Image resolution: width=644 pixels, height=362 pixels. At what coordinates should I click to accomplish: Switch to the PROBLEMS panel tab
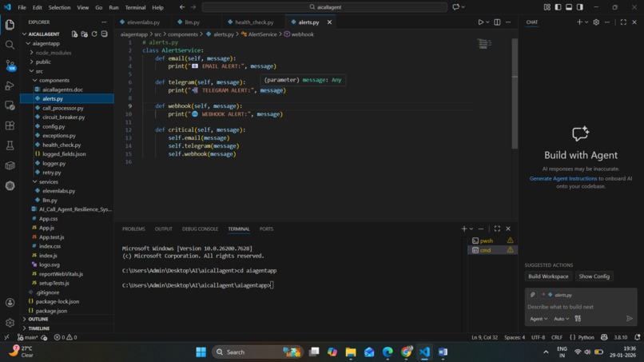(x=133, y=229)
